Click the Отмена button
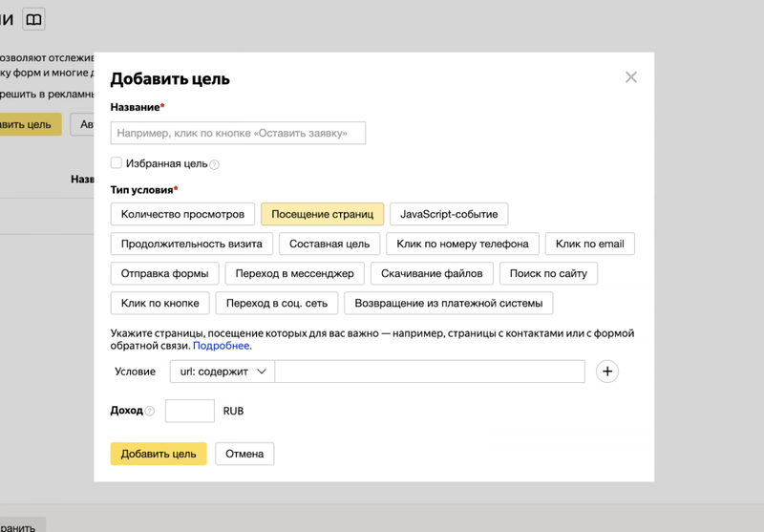Viewport: 764px width, 532px height. coord(244,454)
